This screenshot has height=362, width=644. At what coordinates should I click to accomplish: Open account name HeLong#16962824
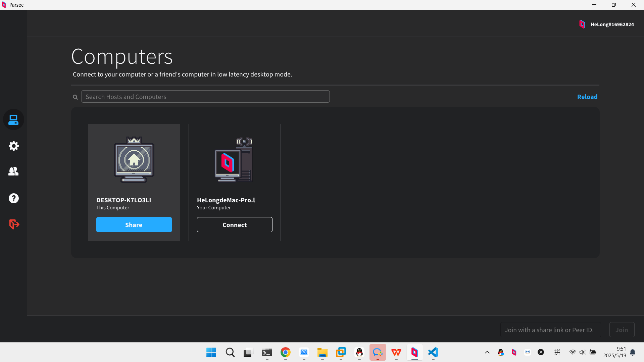pyautogui.click(x=612, y=24)
